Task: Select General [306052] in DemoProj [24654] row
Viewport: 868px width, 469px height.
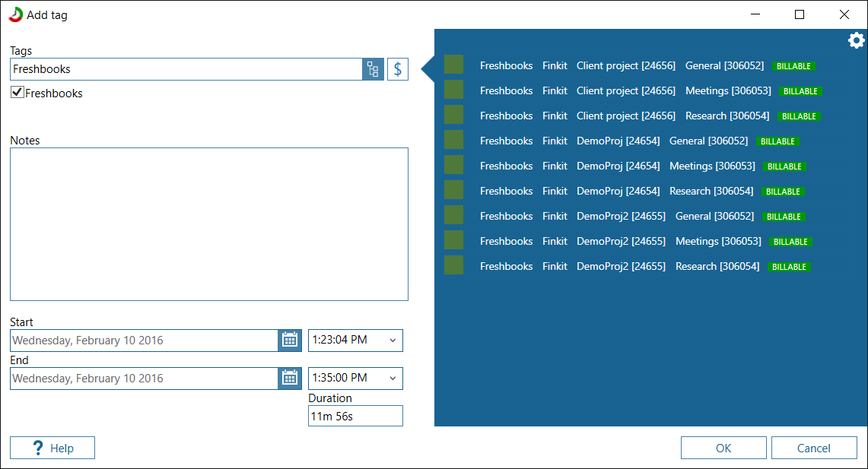Action: pos(708,141)
